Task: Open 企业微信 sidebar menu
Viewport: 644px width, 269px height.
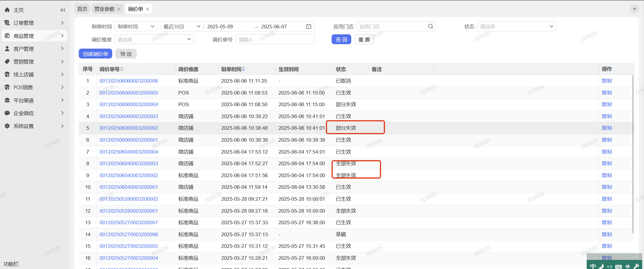Action: coord(24,113)
